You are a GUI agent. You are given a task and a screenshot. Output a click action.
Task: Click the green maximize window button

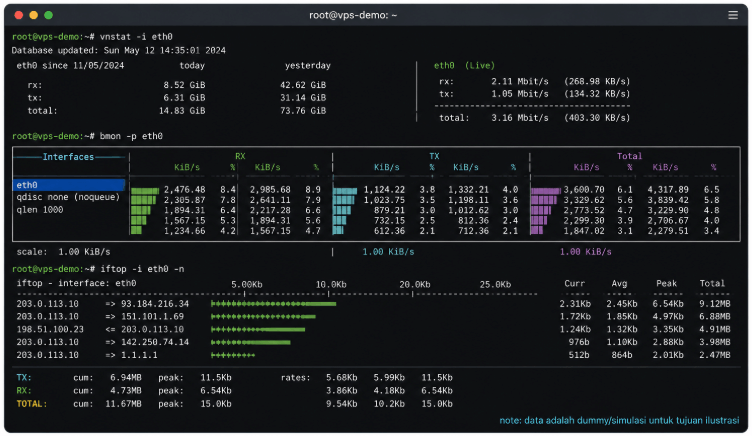point(48,15)
